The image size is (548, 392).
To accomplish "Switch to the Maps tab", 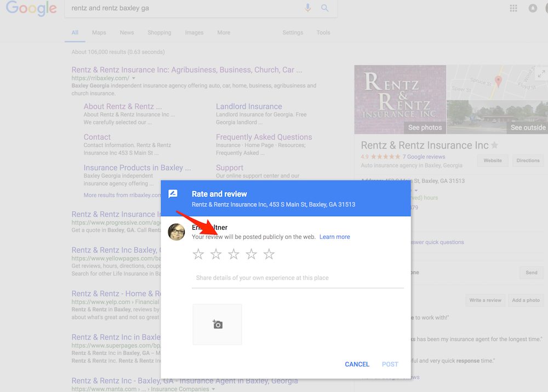I will pos(99,32).
